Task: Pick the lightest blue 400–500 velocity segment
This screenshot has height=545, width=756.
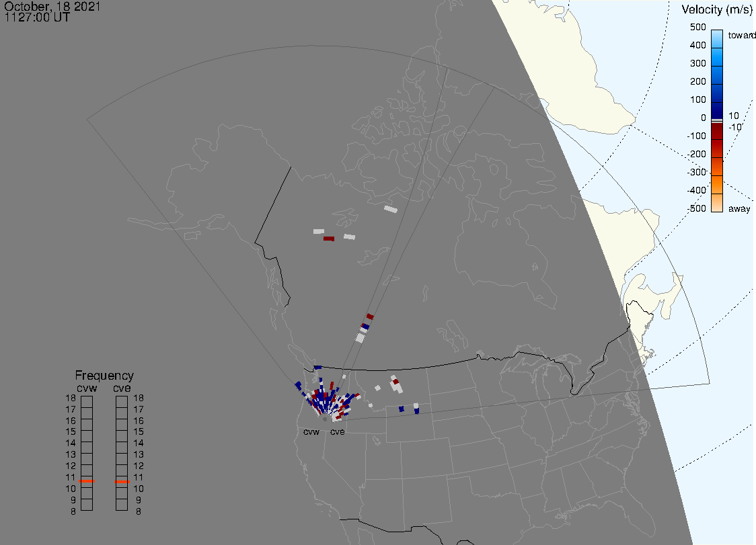Action: point(717,38)
